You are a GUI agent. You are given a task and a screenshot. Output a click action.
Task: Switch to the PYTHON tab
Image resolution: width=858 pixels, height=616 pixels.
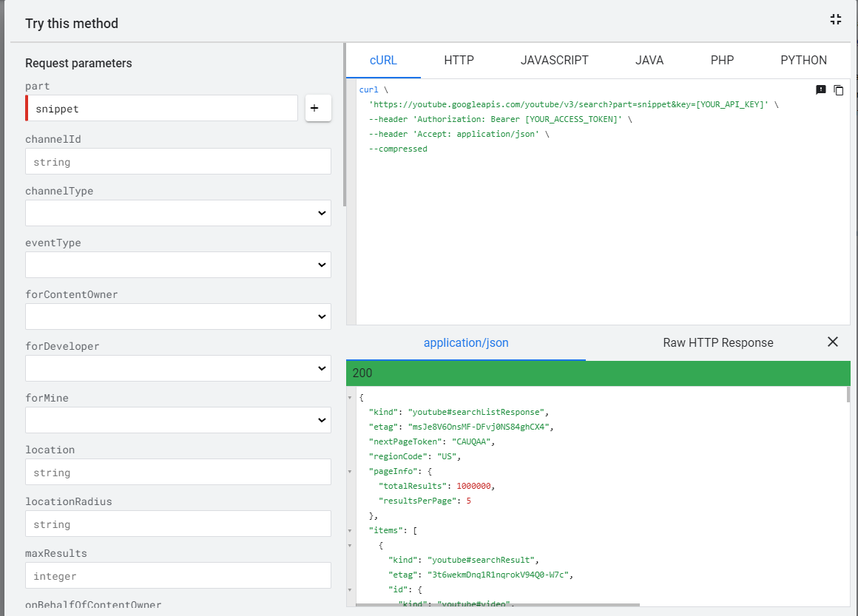pyautogui.click(x=803, y=60)
